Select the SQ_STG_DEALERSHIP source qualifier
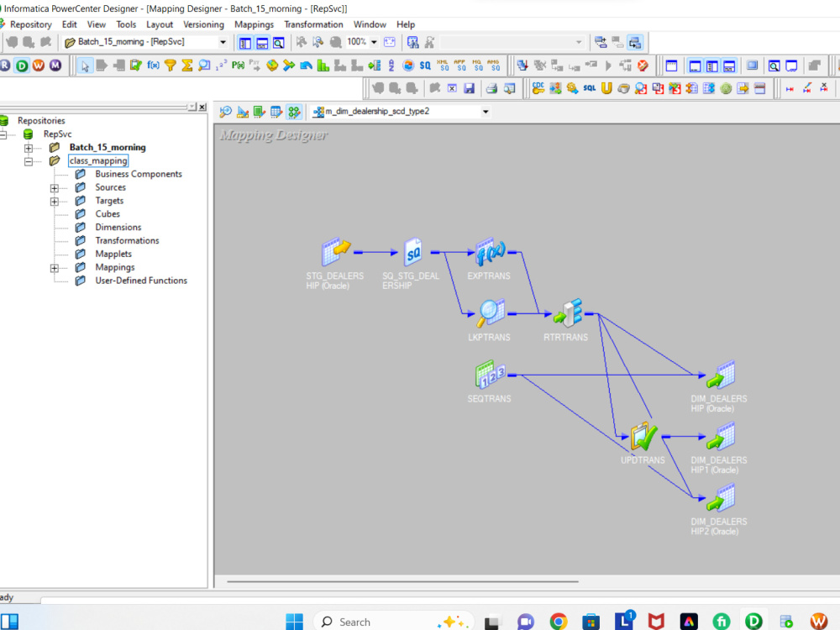The image size is (840, 630). point(412,252)
